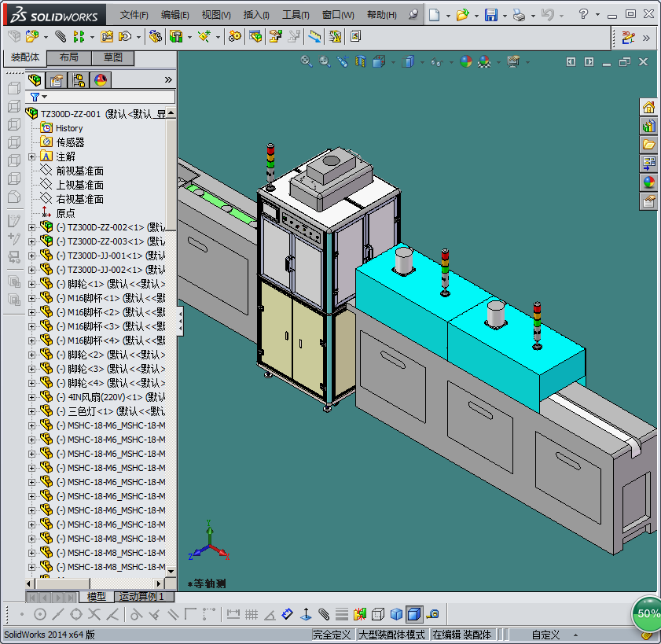Expand the 三色灯<1> component node
This screenshot has height=644, width=661.
32,411
